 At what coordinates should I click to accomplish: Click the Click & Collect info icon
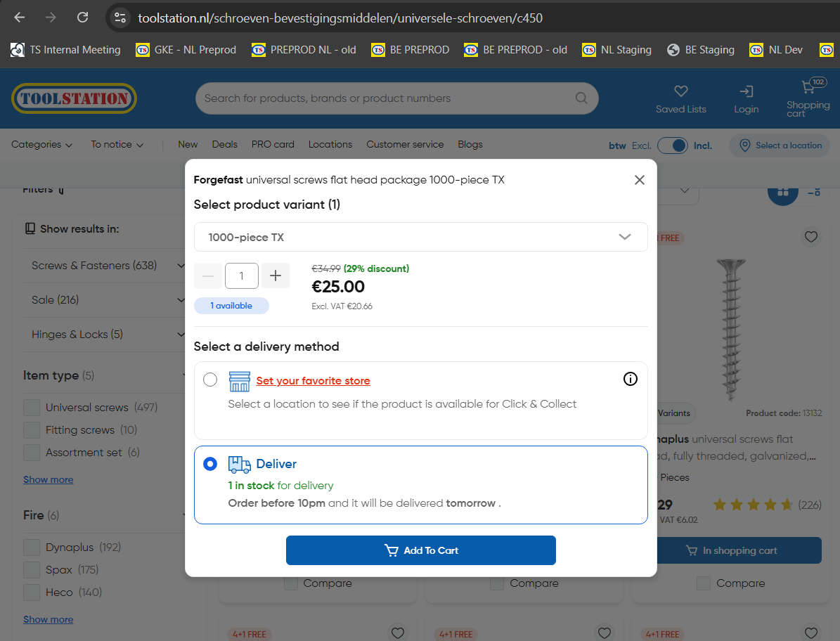(x=631, y=380)
